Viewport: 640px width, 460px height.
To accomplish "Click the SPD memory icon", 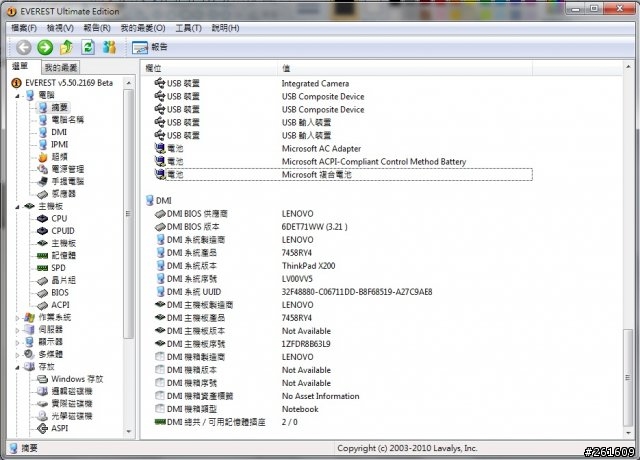I will (42, 268).
